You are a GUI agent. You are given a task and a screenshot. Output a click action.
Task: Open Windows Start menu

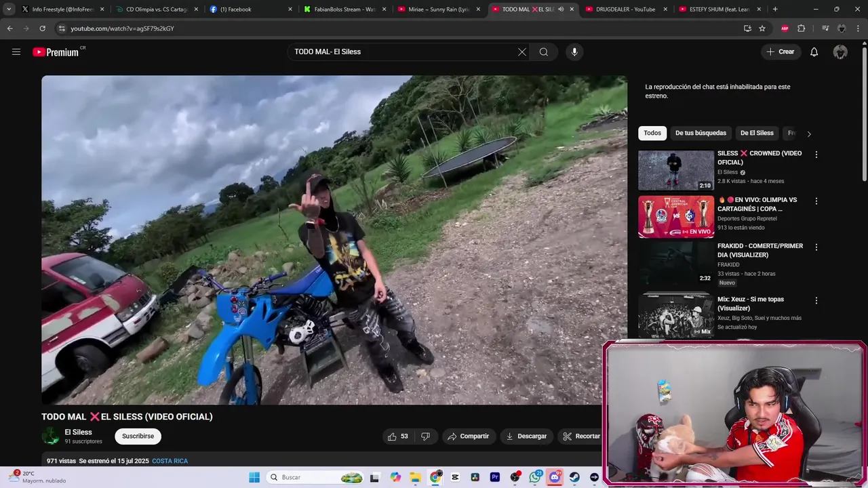point(254,477)
